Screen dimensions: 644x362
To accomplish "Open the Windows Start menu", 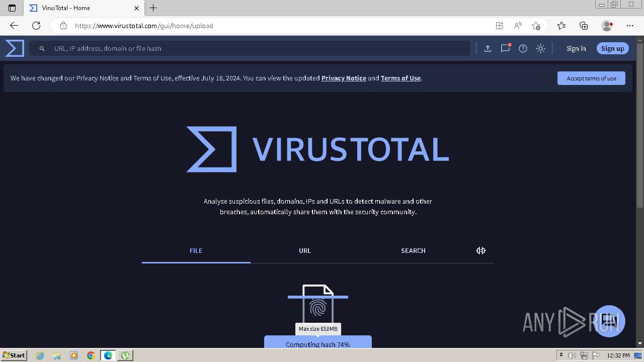I will 14,355.
